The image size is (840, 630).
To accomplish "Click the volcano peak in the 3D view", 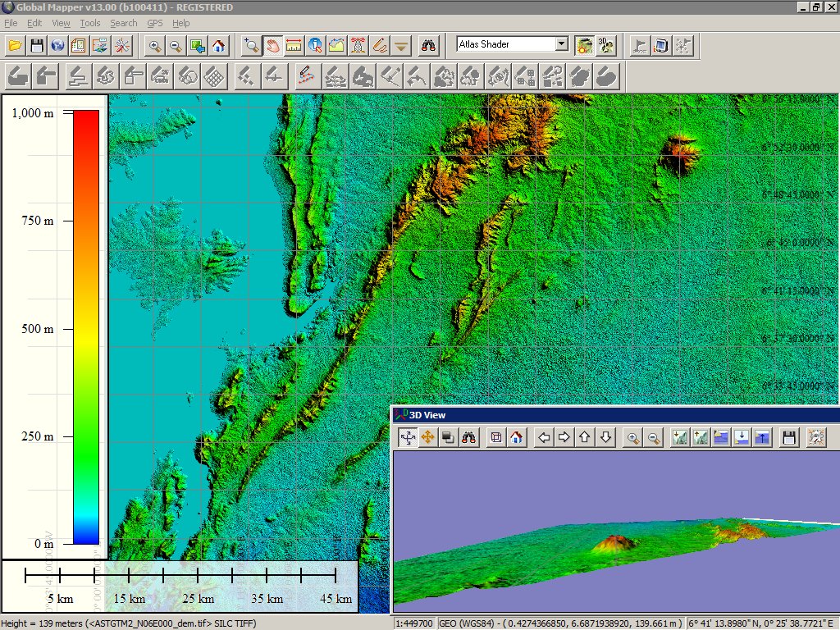I will [x=614, y=540].
